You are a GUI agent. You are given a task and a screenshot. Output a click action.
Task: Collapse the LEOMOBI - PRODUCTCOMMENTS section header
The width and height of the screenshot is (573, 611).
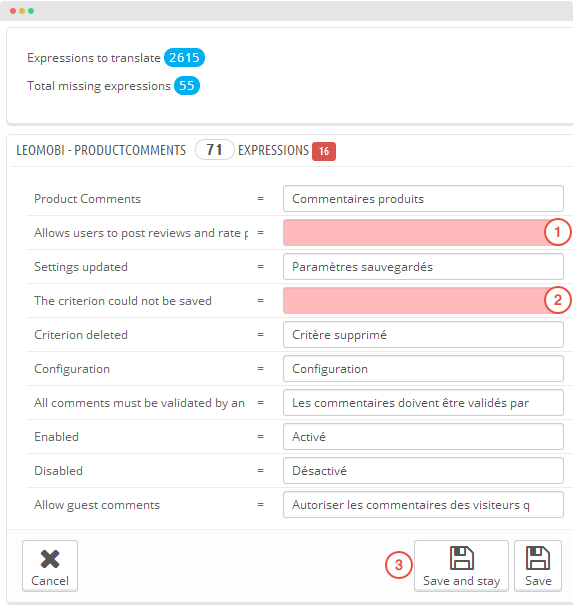point(101,150)
